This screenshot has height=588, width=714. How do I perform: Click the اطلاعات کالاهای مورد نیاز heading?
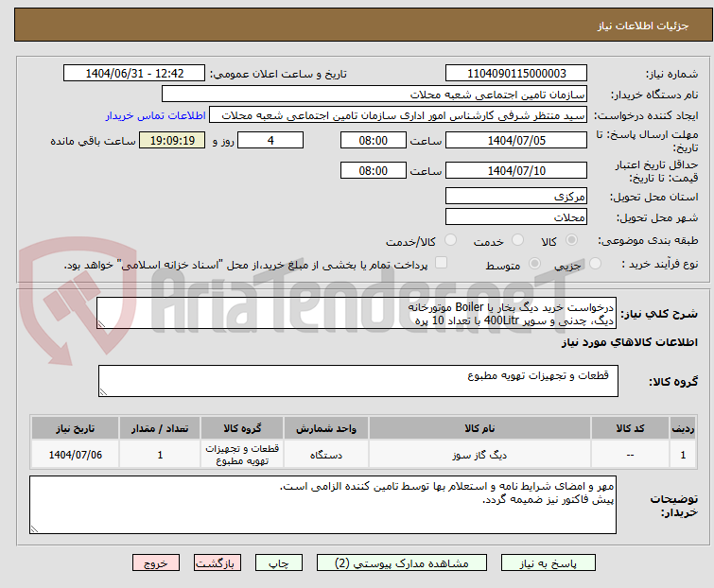click(629, 342)
